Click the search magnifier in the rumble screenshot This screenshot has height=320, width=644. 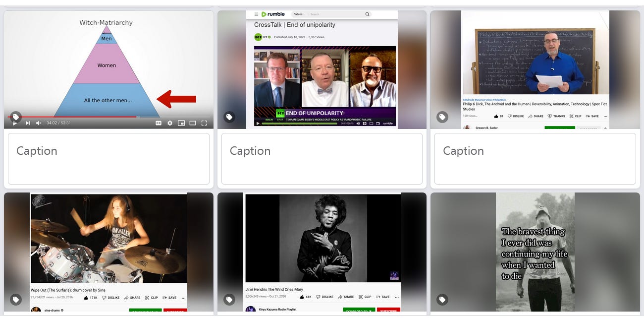pyautogui.click(x=367, y=14)
